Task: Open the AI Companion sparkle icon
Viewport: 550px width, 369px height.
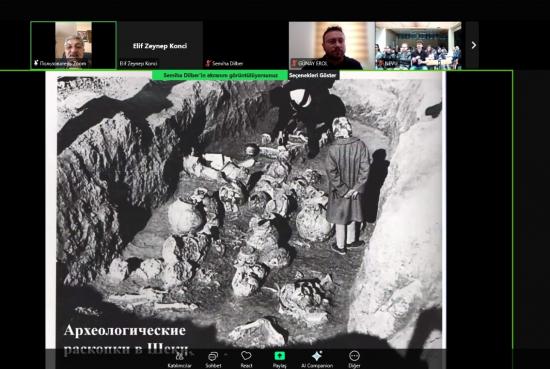Action: (x=317, y=356)
